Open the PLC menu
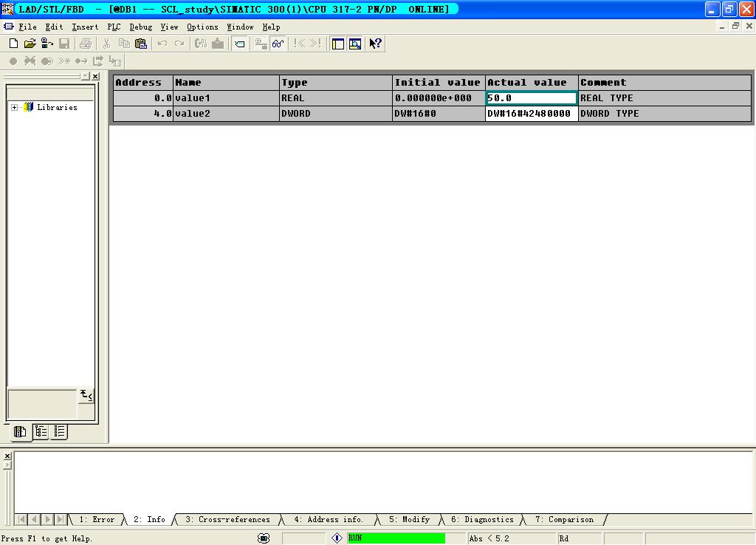Image resolution: width=756 pixels, height=545 pixels. coord(114,27)
